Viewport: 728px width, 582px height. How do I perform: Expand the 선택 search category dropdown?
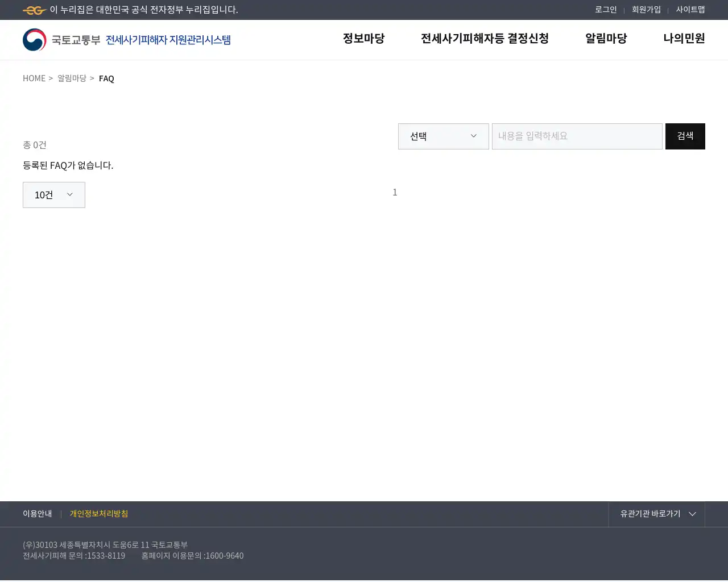444,136
